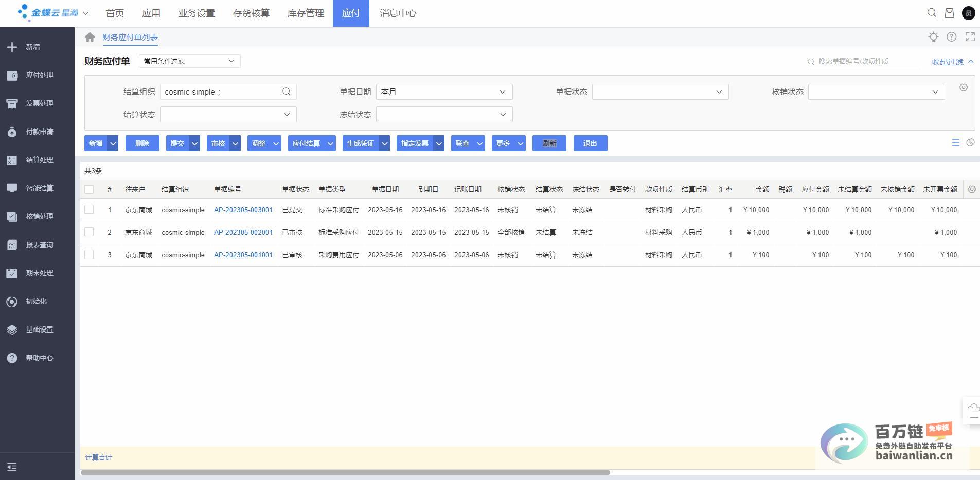
Task: Check row AP-202305-003001 checkbox
Action: pyautogui.click(x=89, y=209)
